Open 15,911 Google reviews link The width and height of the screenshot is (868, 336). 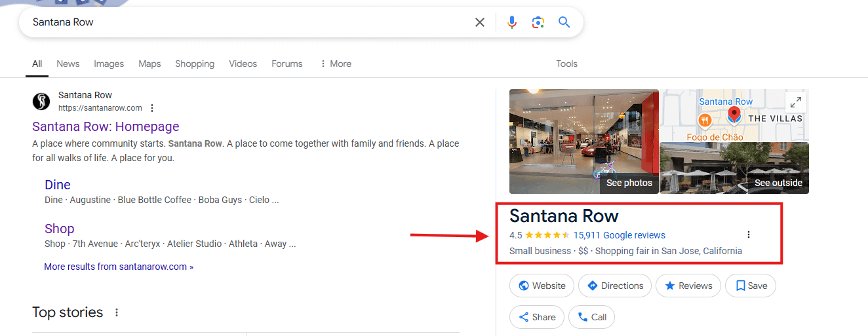619,235
